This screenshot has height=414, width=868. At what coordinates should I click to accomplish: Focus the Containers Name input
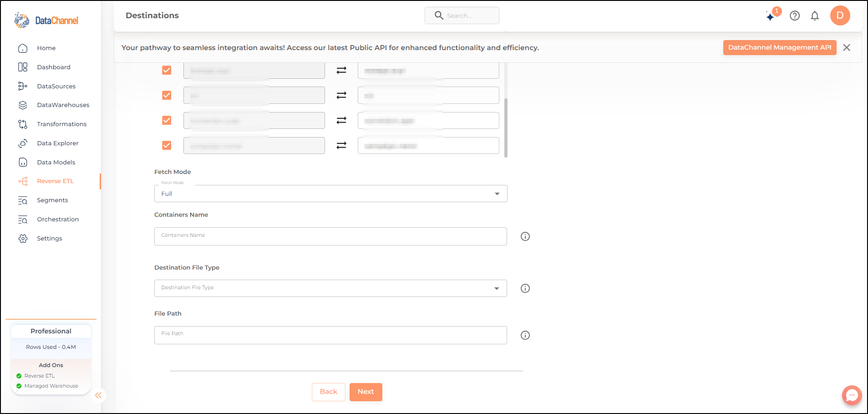[330, 236]
